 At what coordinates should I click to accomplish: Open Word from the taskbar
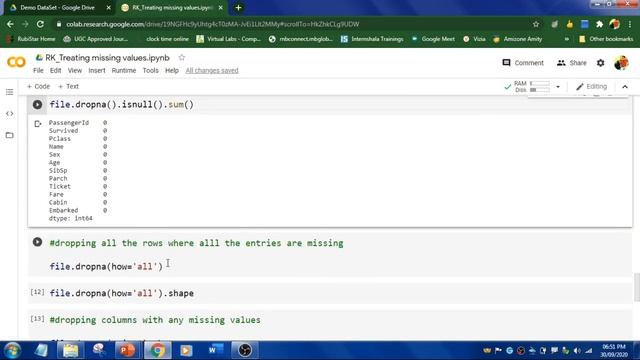click(216, 350)
